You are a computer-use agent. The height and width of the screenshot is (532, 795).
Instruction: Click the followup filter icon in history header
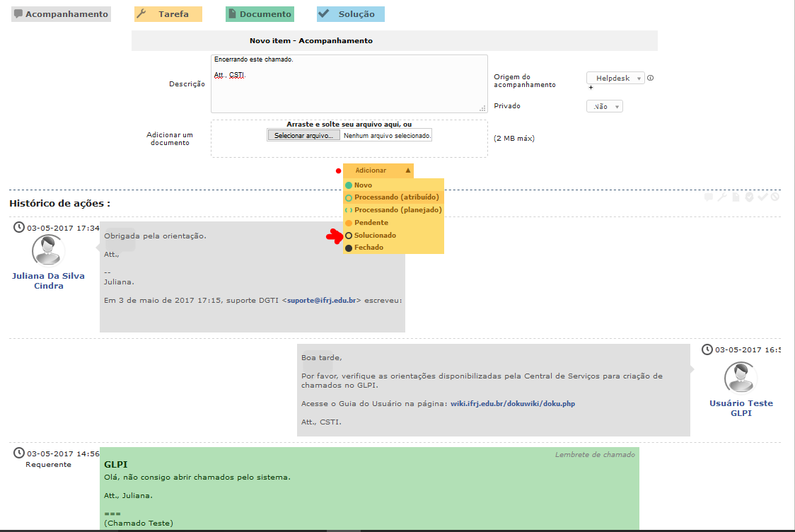(708, 197)
